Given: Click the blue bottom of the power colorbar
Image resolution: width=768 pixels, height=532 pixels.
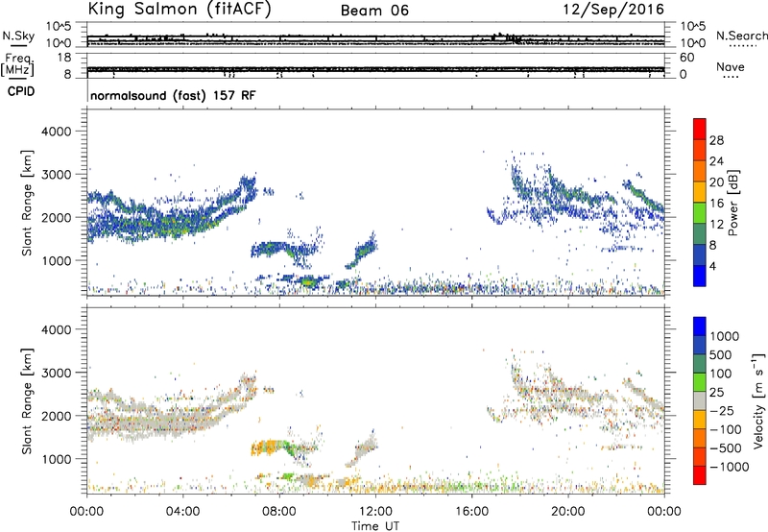Looking at the screenshot, I should coord(700,276).
